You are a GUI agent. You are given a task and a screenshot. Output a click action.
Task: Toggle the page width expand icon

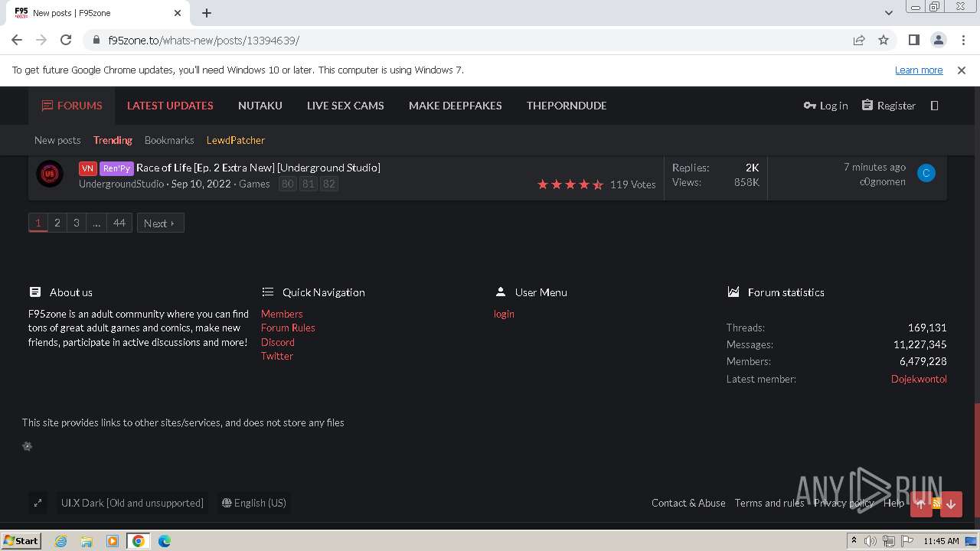pyautogui.click(x=38, y=503)
